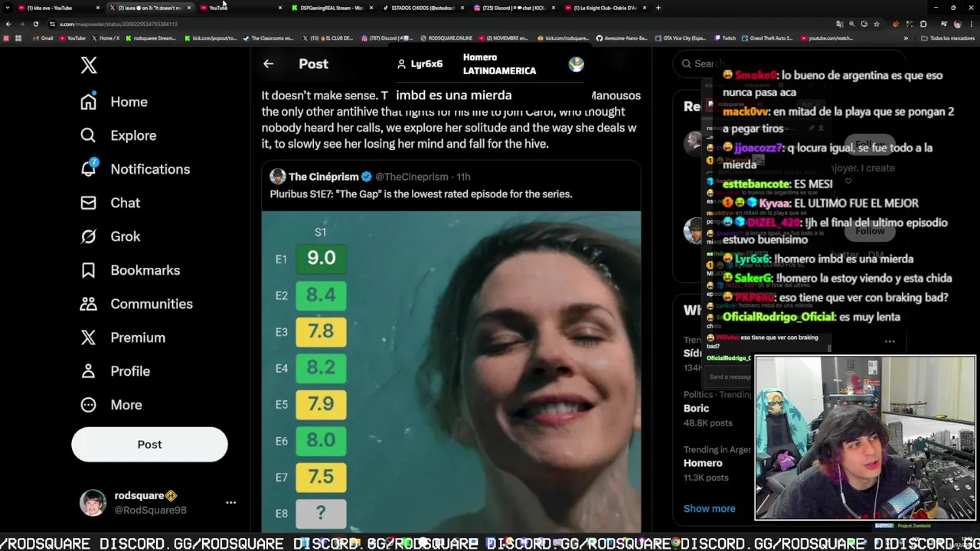Open Grok in the sidebar

pos(110,236)
